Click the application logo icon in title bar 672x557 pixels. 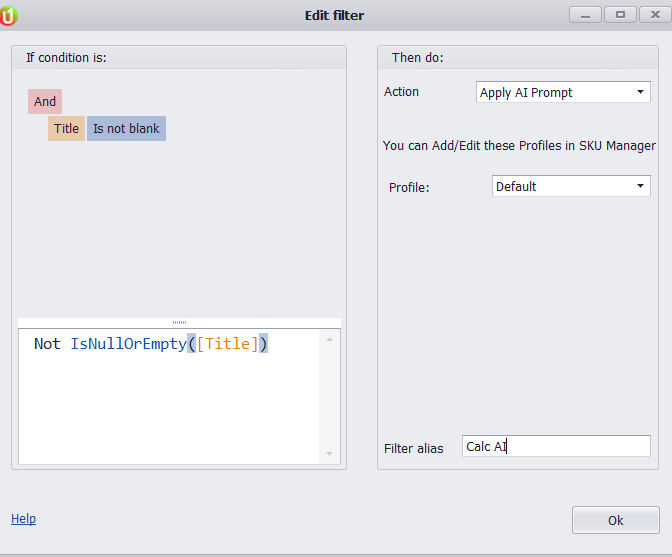[x=8, y=16]
